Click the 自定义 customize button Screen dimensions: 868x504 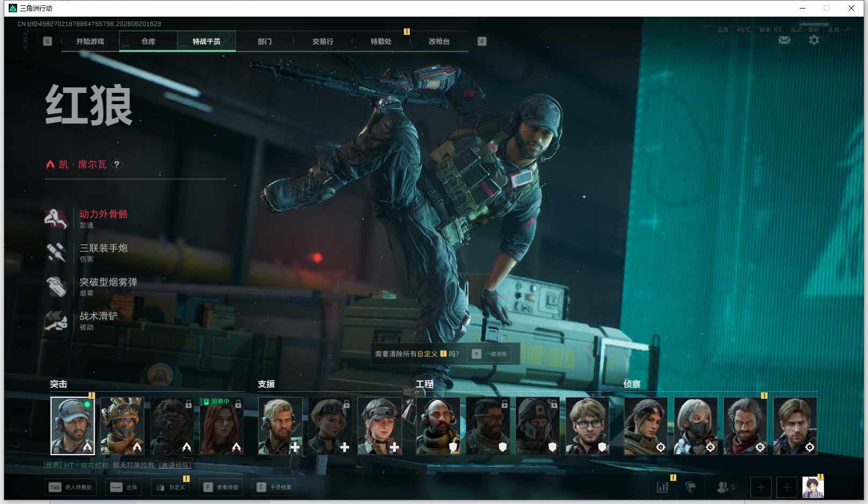170,487
